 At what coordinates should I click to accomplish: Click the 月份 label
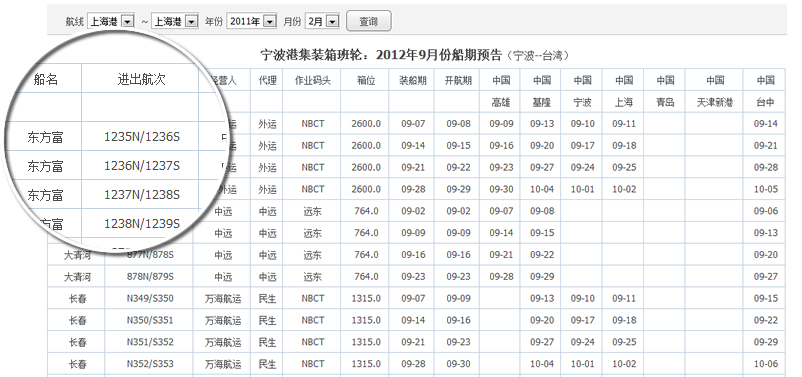[x=293, y=21]
